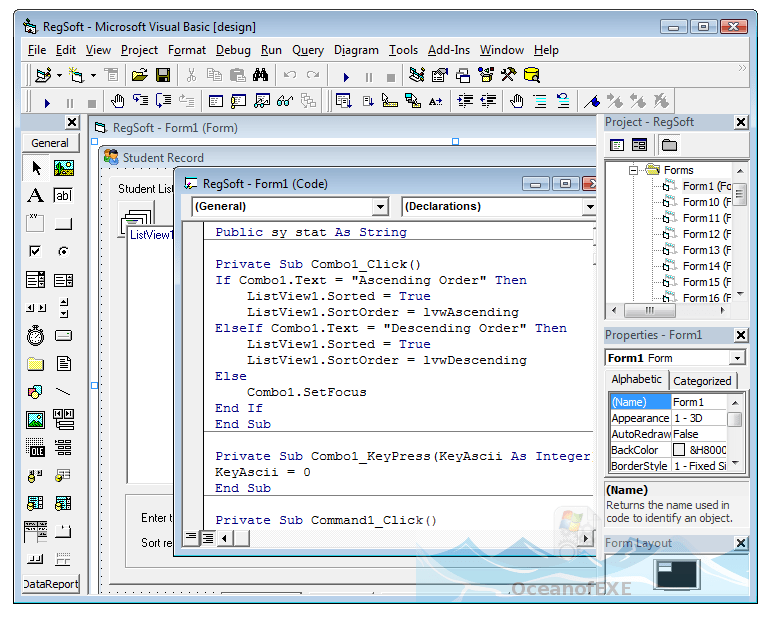Click the DataReport toolbox button
Screen dimensions: 769x617
pyautogui.click(x=51, y=584)
